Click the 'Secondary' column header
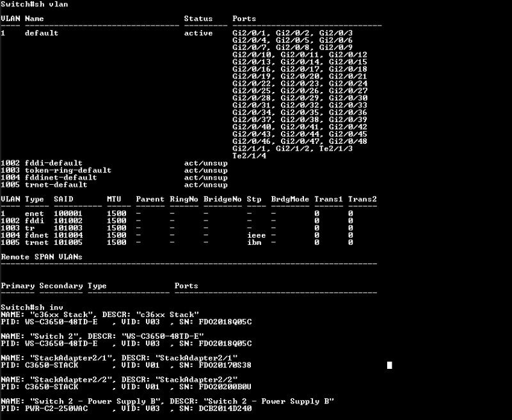 click(x=61, y=286)
